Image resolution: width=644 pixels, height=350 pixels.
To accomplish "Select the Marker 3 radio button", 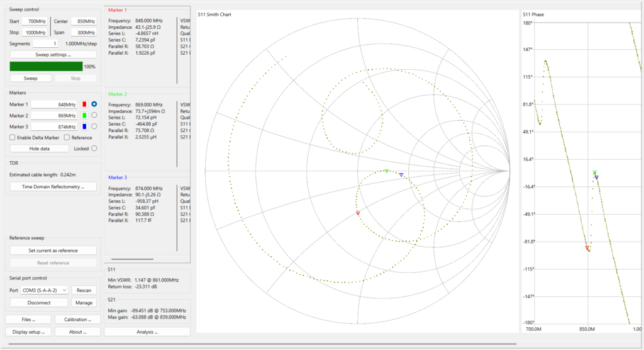I will [x=94, y=127].
